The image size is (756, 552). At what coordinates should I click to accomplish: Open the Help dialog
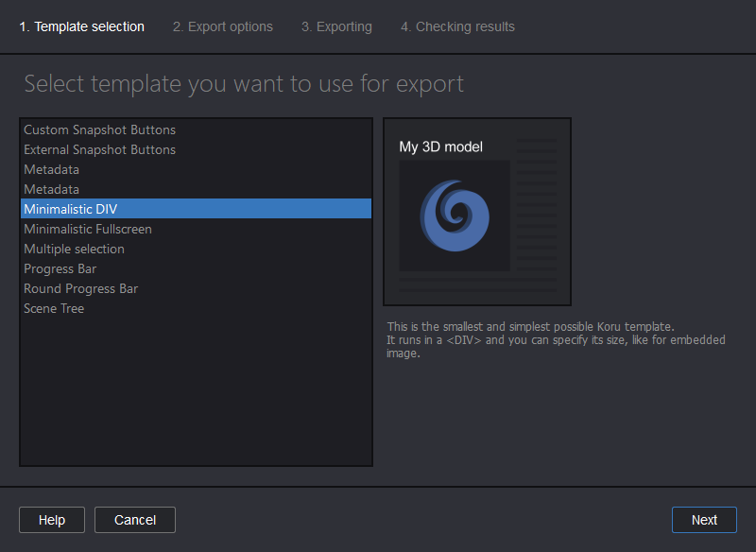pyautogui.click(x=51, y=519)
